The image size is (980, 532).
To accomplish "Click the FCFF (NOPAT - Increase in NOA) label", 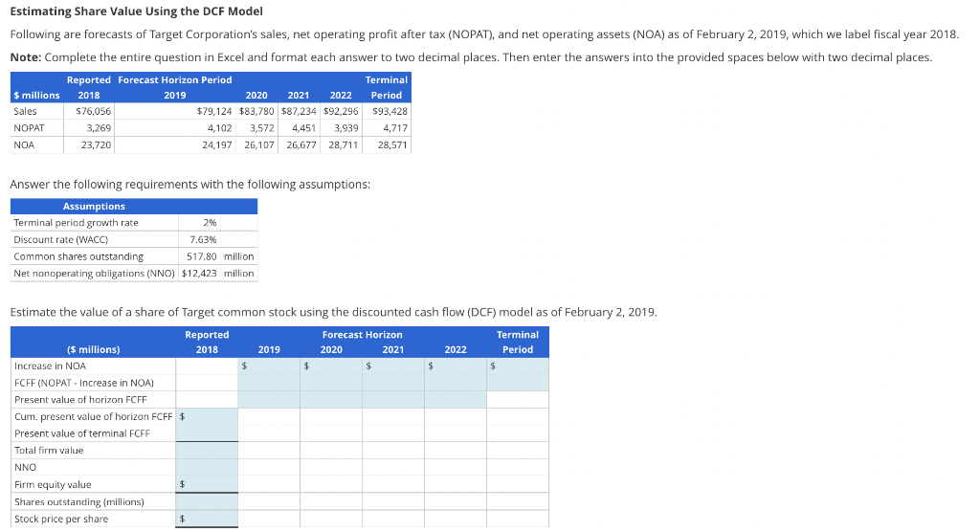I will [84, 383].
